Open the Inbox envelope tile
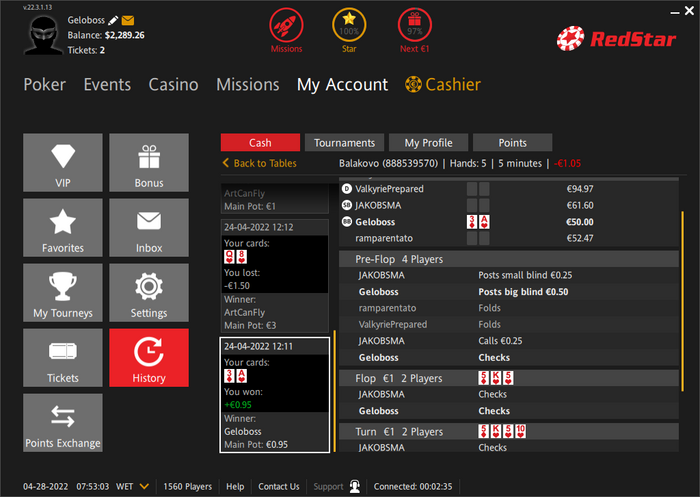Image resolution: width=700 pixels, height=497 pixels. [x=149, y=228]
